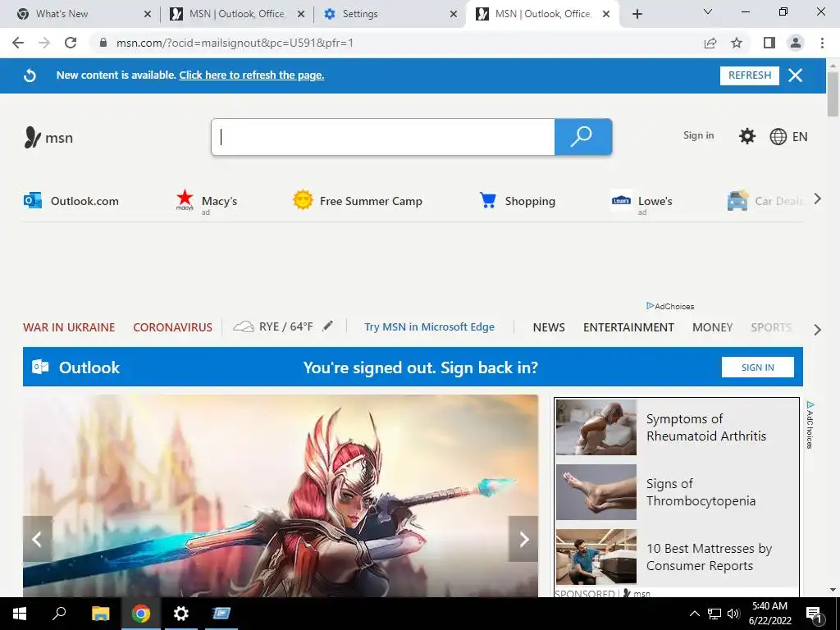Click the REFRESH button
The image size is (840, 630).
(x=750, y=75)
